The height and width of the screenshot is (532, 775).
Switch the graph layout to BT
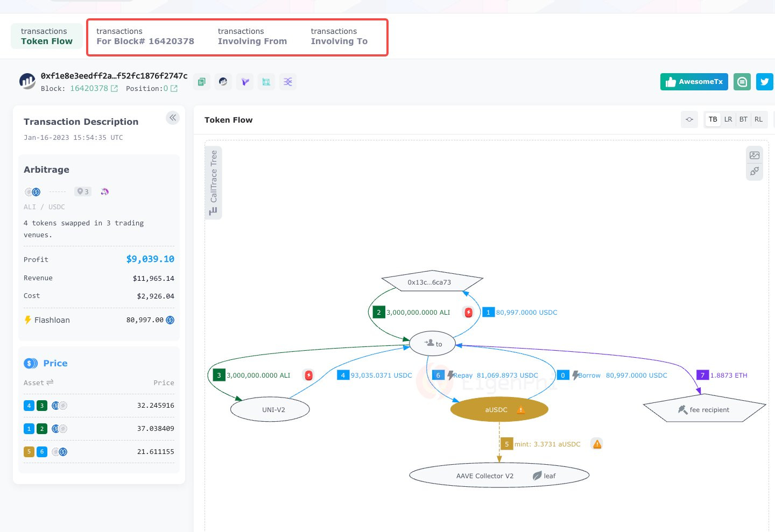click(743, 119)
